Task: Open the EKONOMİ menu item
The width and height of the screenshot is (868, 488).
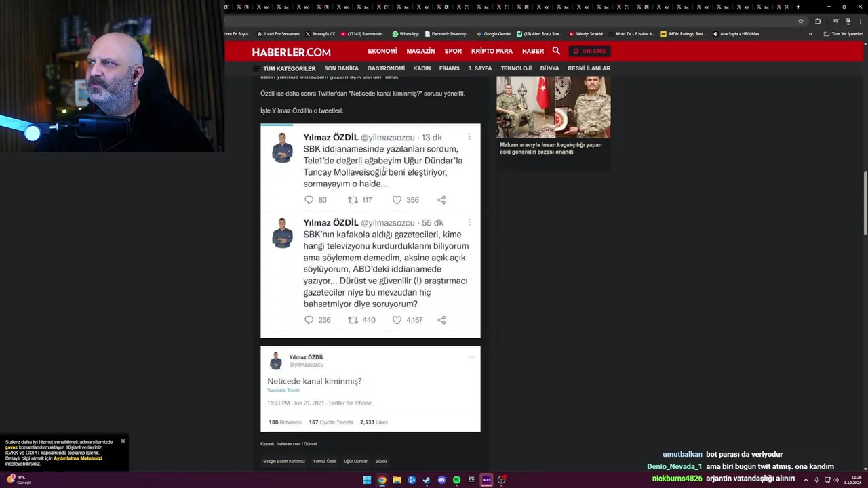Action: [x=382, y=51]
